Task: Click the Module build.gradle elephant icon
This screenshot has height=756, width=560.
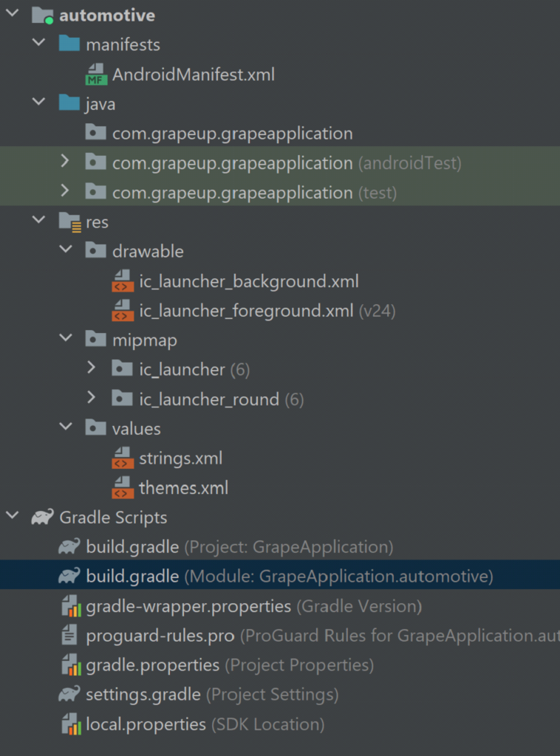Action: tap(69, 576)
